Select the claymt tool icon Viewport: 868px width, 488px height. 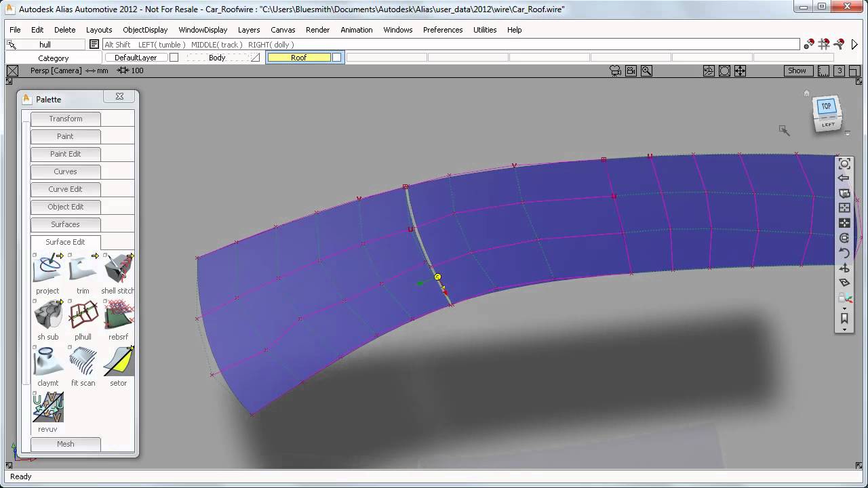47,361
